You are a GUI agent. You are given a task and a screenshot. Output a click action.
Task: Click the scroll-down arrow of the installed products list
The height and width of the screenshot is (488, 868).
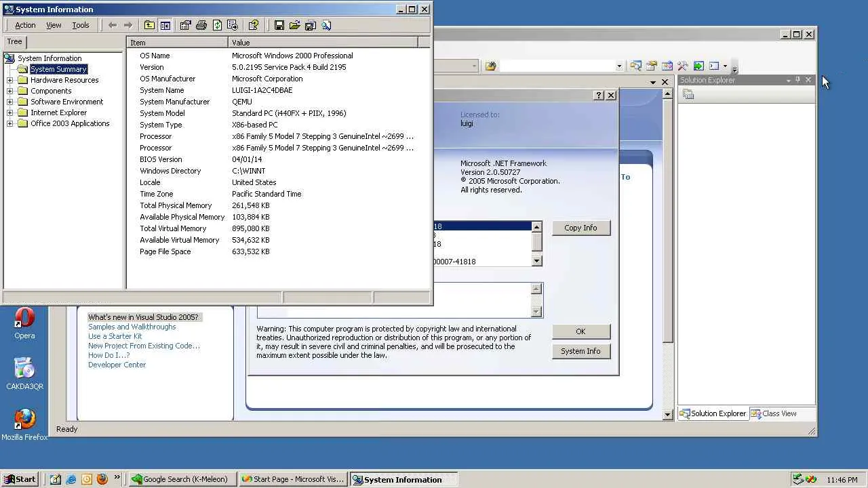point(537,261)
